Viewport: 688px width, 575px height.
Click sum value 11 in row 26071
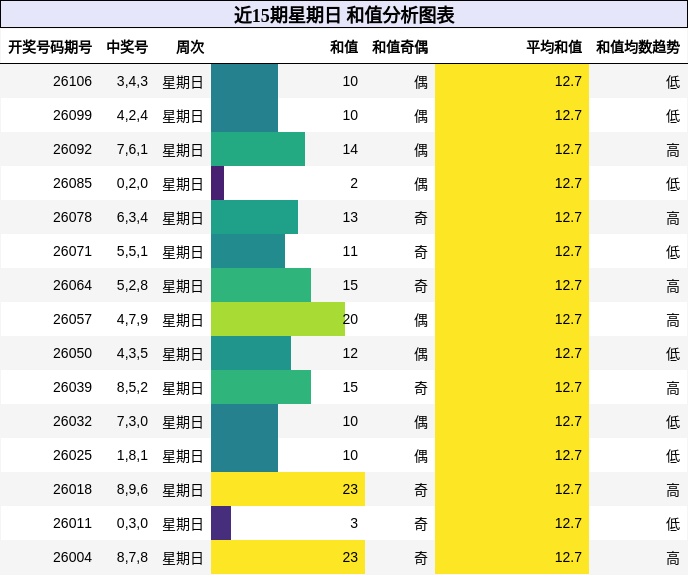pyautogui.click(x=350, y=252)
